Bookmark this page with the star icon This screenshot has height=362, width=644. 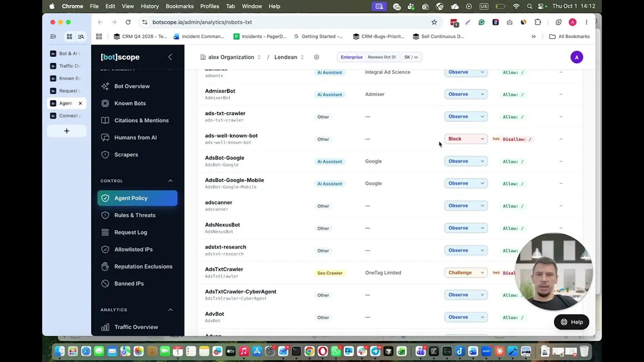coord(434,22)
